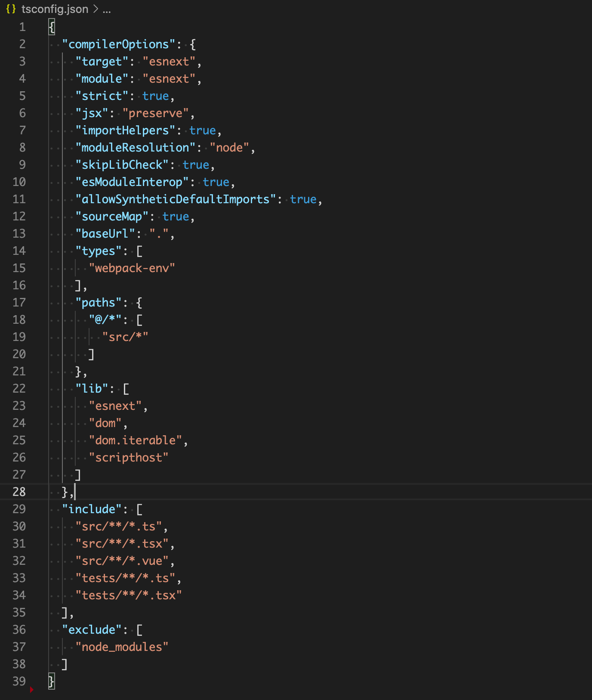The width and height of the screenshot is (592, 700).
Task: Click the "scripthost" string
Action: tap(129, 458)
